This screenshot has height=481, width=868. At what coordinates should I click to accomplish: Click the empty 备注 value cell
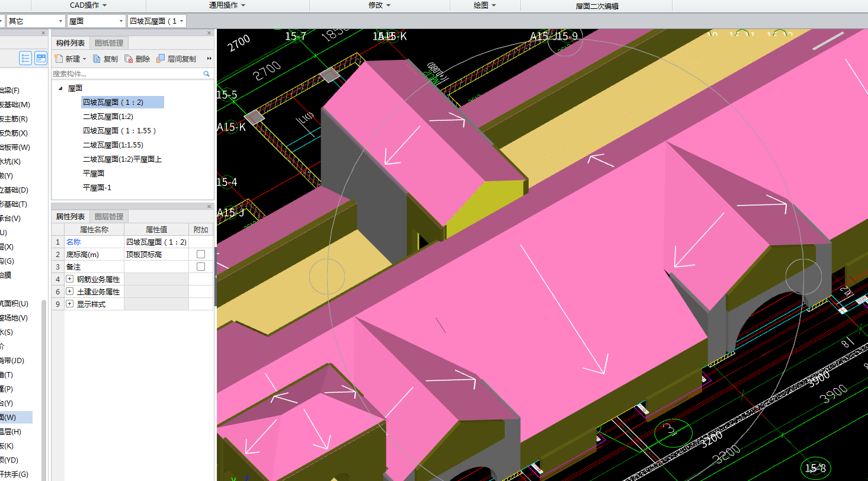click(156, 267)
